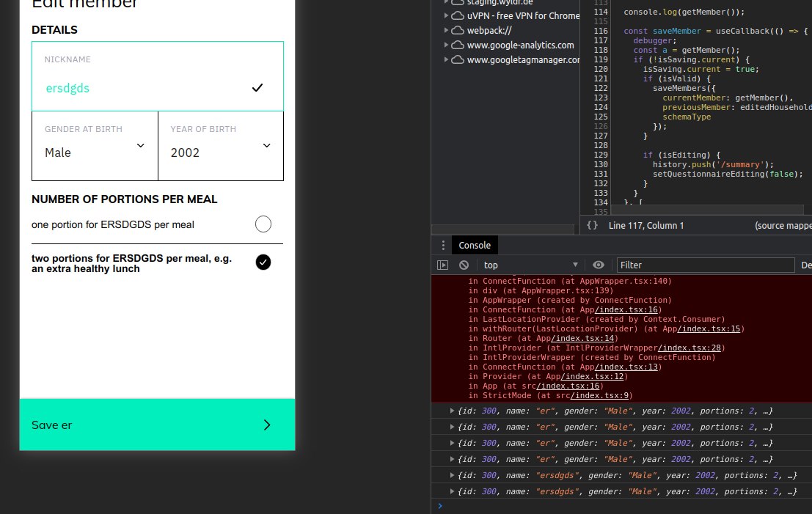Click line number 117 in the gutter
The height and width of the screenshot is (514, 812).
[601, 40]
